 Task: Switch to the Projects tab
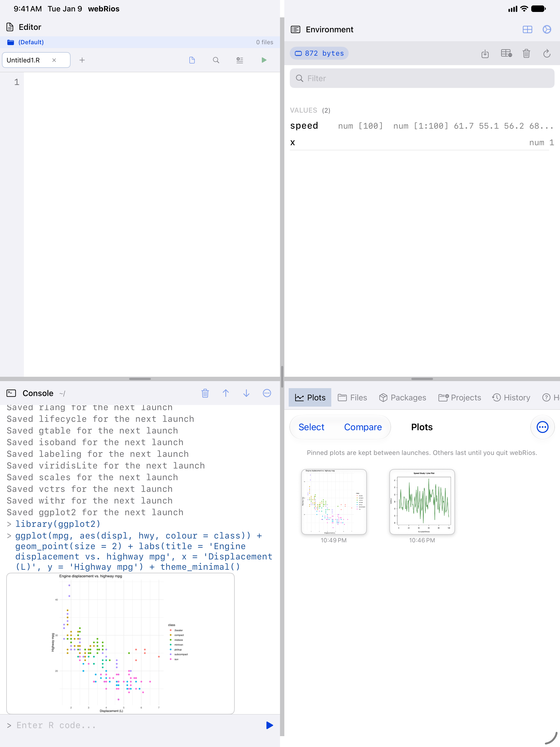pos(459,397)
